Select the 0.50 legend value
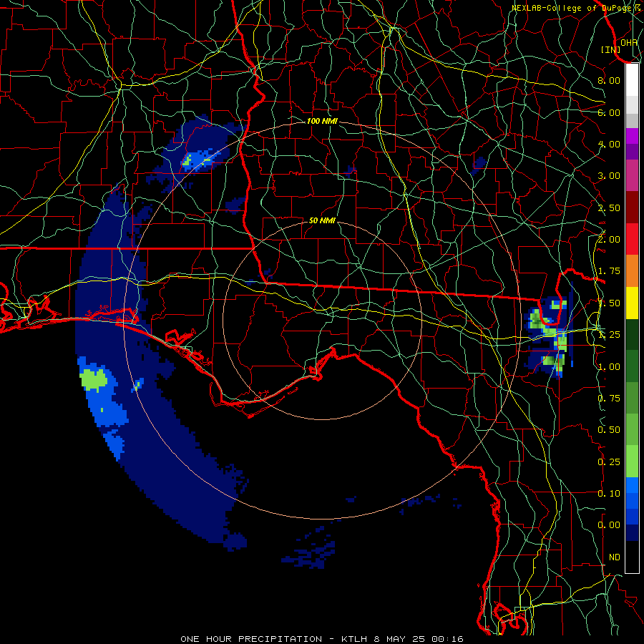The height and width of the screenshot is (644, 644). (x=609, y=430)
